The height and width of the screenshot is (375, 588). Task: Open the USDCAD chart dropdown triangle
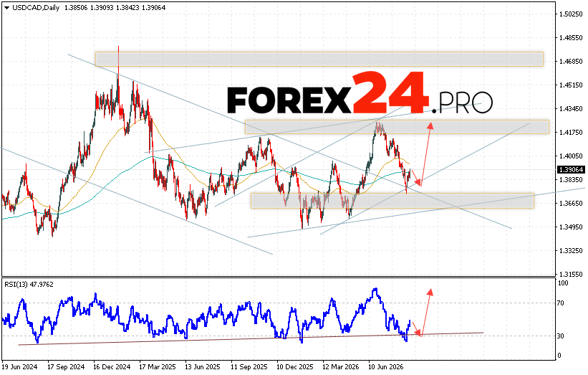(6, 8)
